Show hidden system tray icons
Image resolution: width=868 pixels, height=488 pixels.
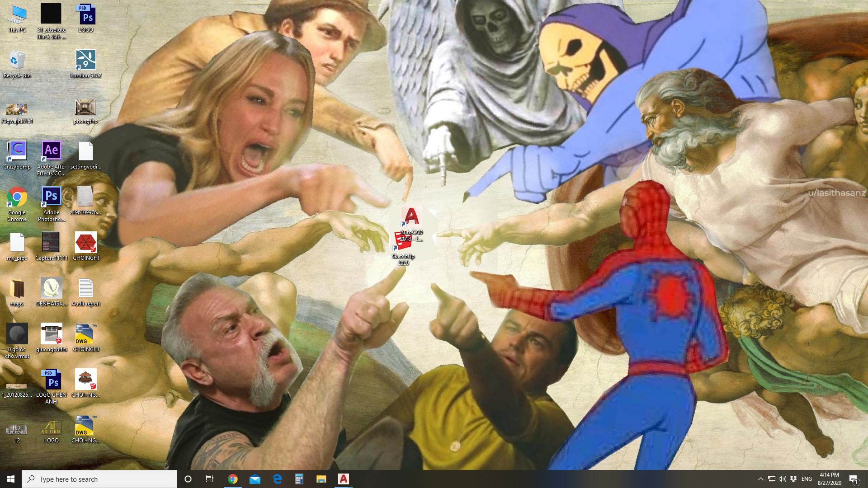click(x=760, y=479)
